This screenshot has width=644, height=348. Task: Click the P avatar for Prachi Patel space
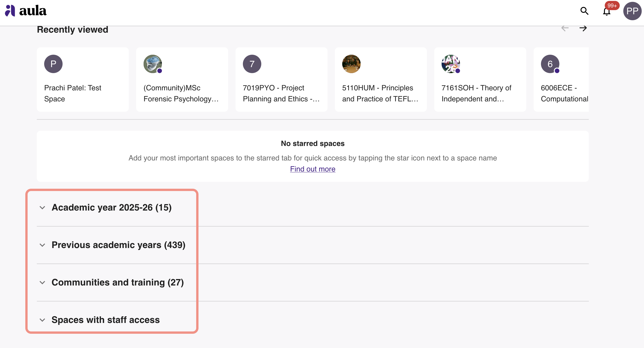tap(53, 64)
